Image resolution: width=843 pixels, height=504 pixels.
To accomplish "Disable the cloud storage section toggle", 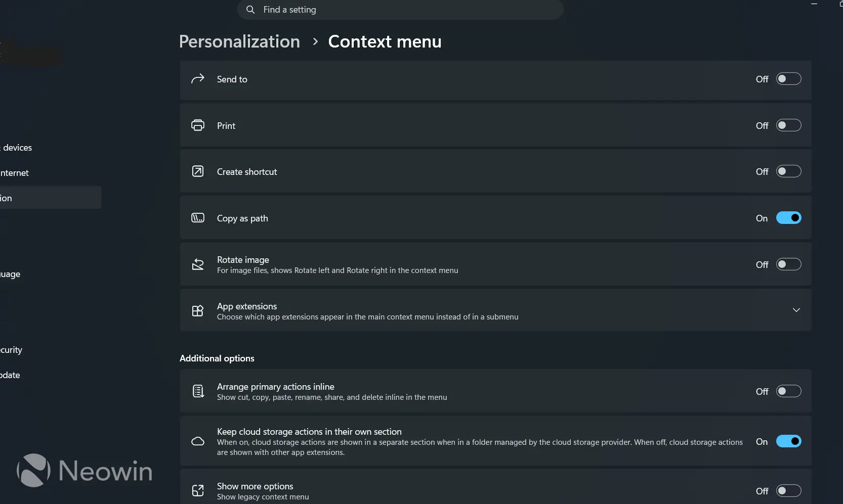I will click(789, 441).
